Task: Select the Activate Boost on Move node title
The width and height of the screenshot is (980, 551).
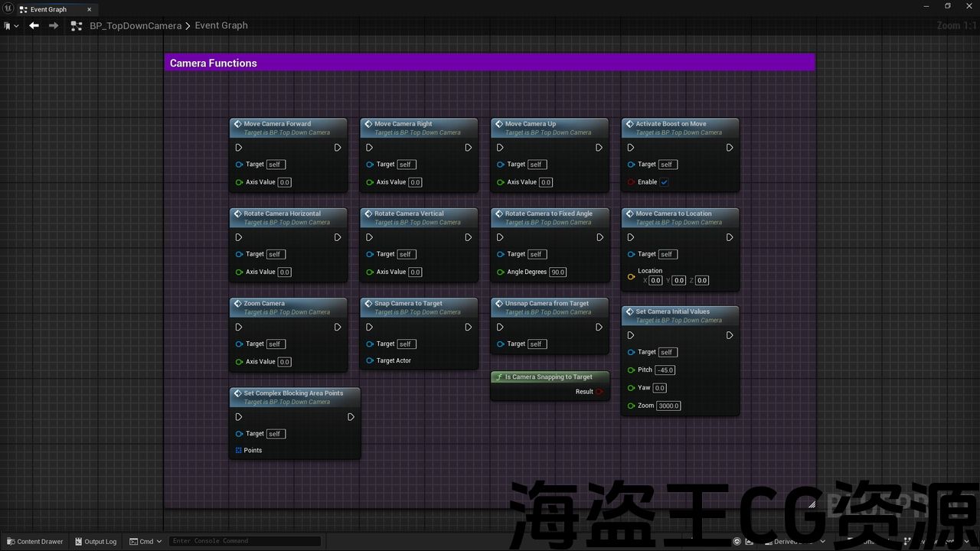Action: click(x=671, y=123)
